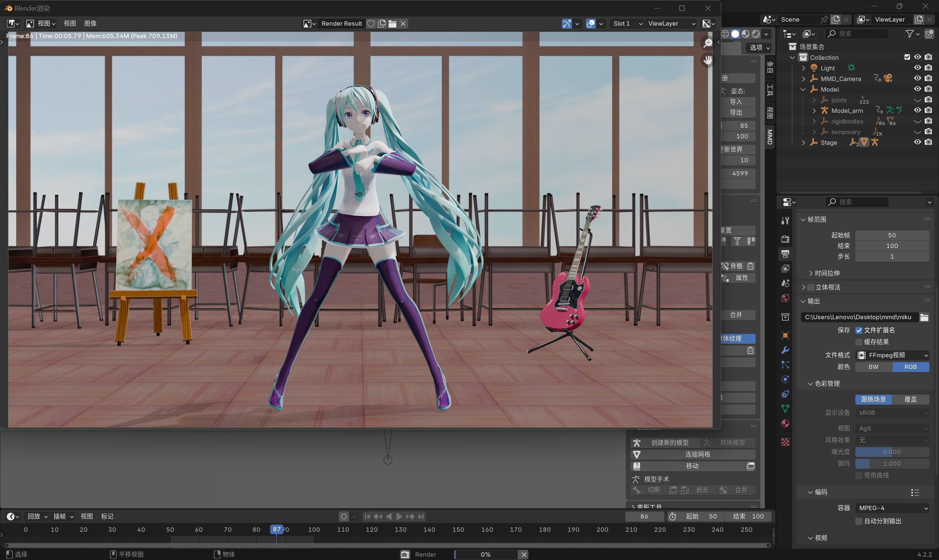Open the 图像 menu in render window
Screen dimensions: 939x560
[90, 23]
